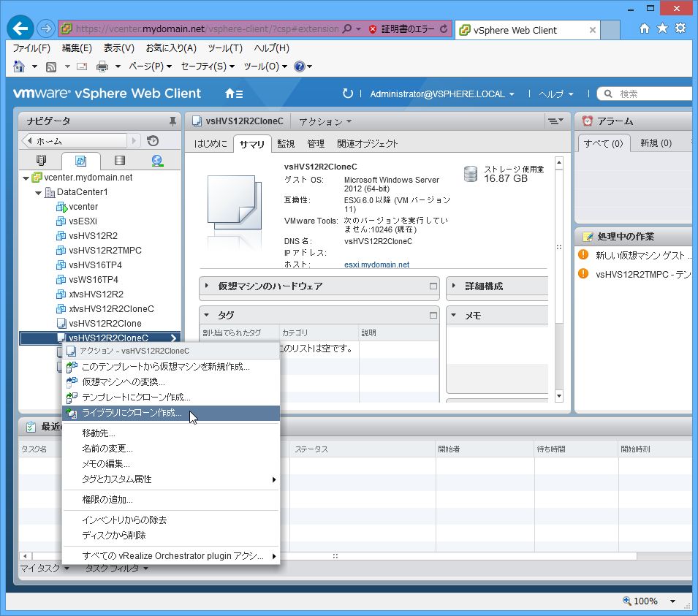Open the browser zoom level dropdown arrow
The image size is (698, 616).
672,601
